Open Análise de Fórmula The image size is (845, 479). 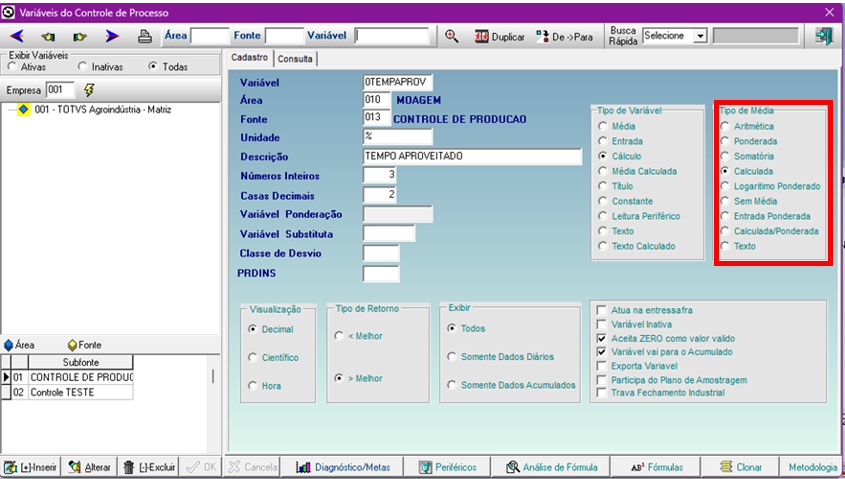pyautogui.click(x=552, y=467)
